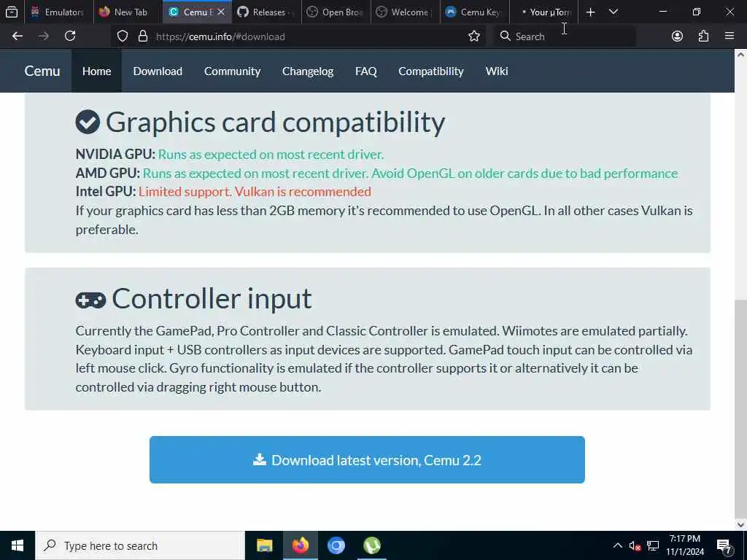
Task: Switch to the Welcome tab
Action: [406, 12]
